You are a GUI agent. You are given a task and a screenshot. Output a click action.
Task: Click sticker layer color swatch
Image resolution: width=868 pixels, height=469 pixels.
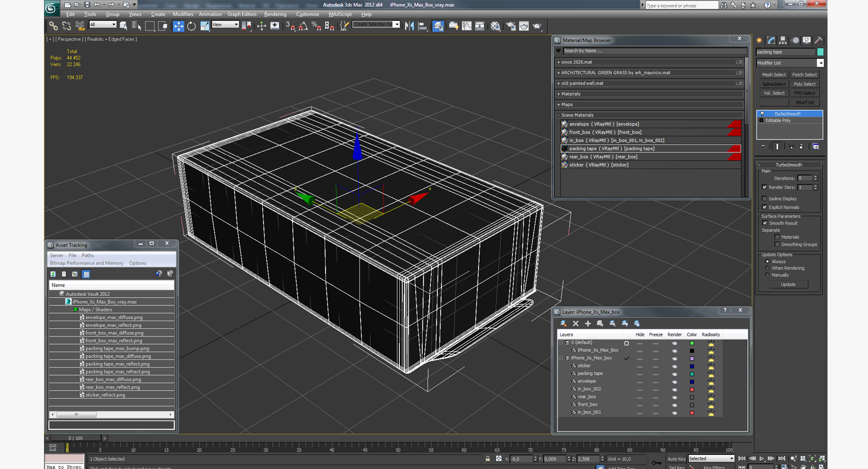[x=692, y=366]
